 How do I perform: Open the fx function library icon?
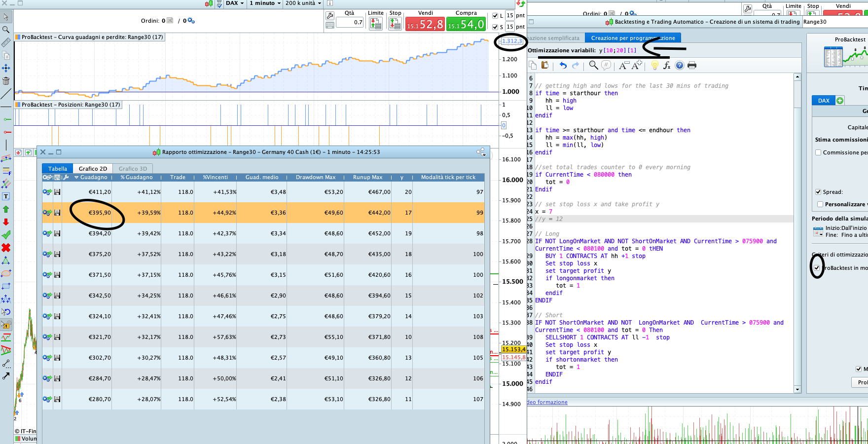[x=667, y=65]
